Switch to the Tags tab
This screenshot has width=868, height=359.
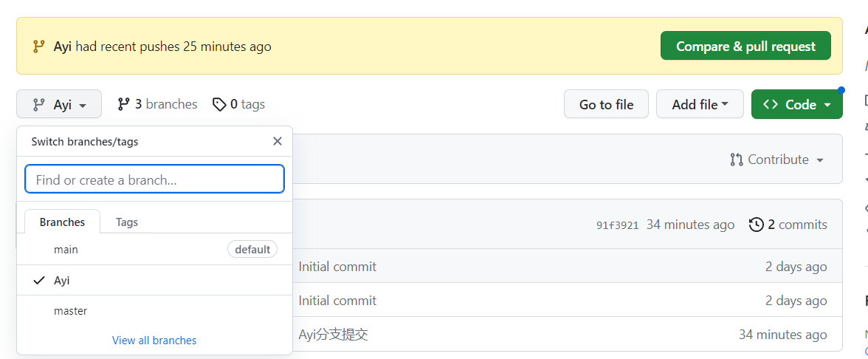(127, 222)
